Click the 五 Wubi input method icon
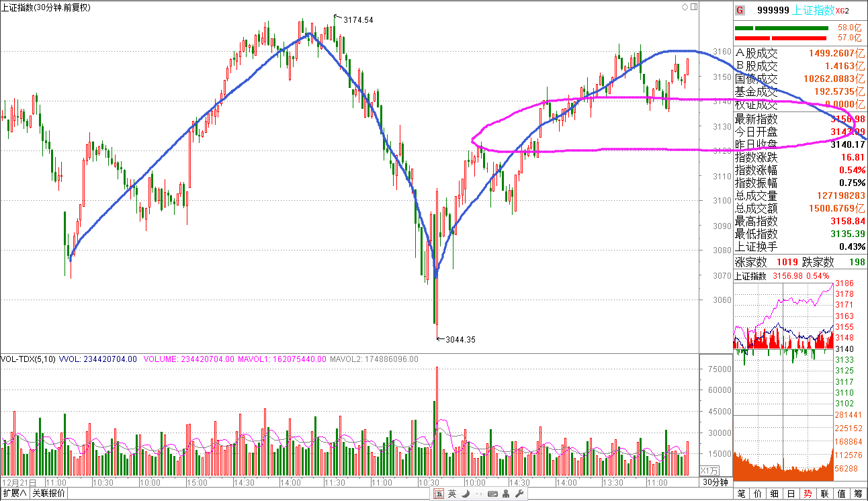The height and width of the screenshot is (501, 868). click(x=438, y=494)
